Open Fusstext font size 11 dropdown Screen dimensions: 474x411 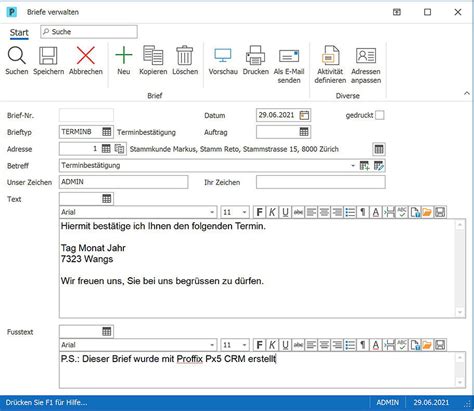pyautogui.click(x=244, y=345)
